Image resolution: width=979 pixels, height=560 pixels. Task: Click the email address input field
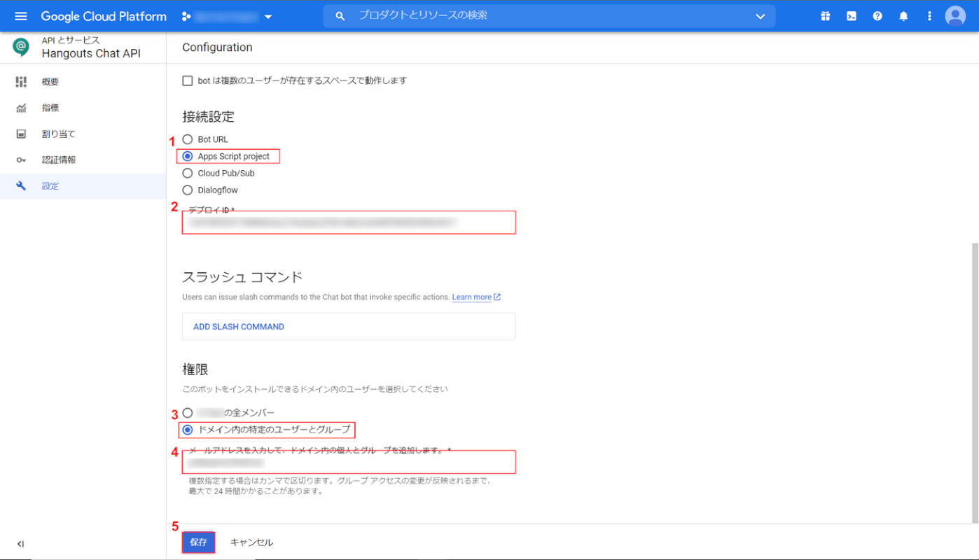pos(349,462)
